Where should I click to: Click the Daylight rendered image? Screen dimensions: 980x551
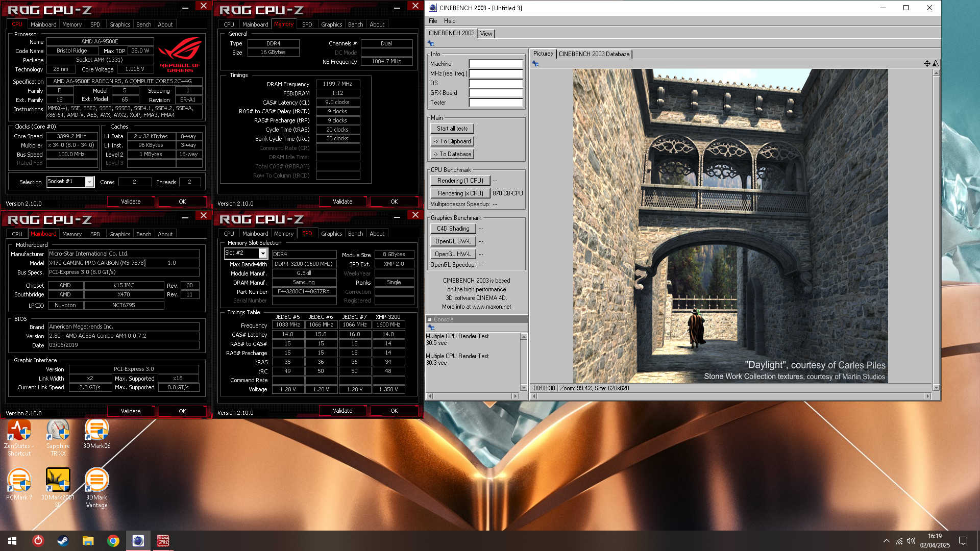pos(730,226)
